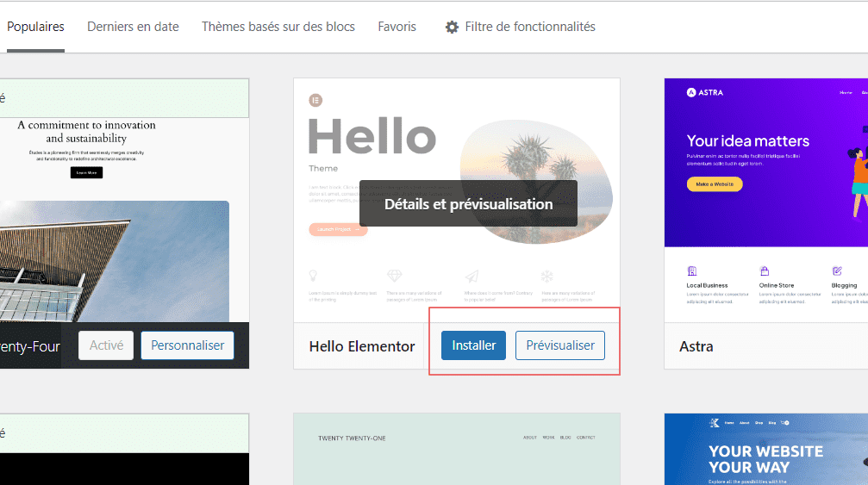Viewport: 868px width, 485px height.
Task: Click the Elementor logo icon in the Hello preview
Action: click(x=315, y=100)
